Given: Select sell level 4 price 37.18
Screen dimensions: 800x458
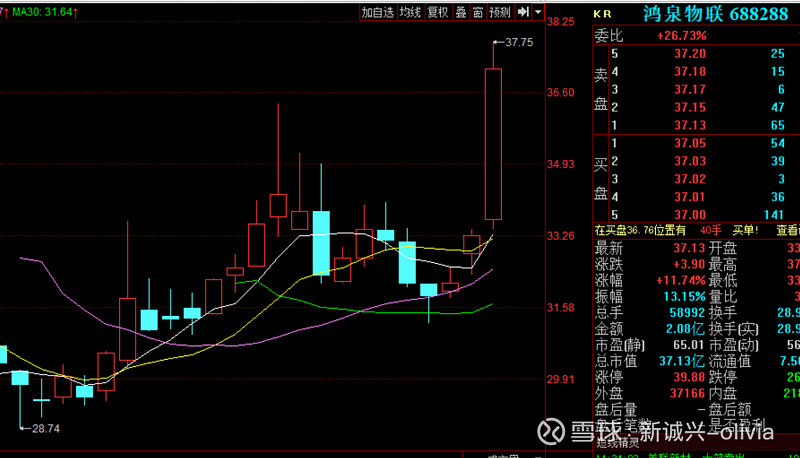Looking at the screenshot, I should tap(690, 71).
